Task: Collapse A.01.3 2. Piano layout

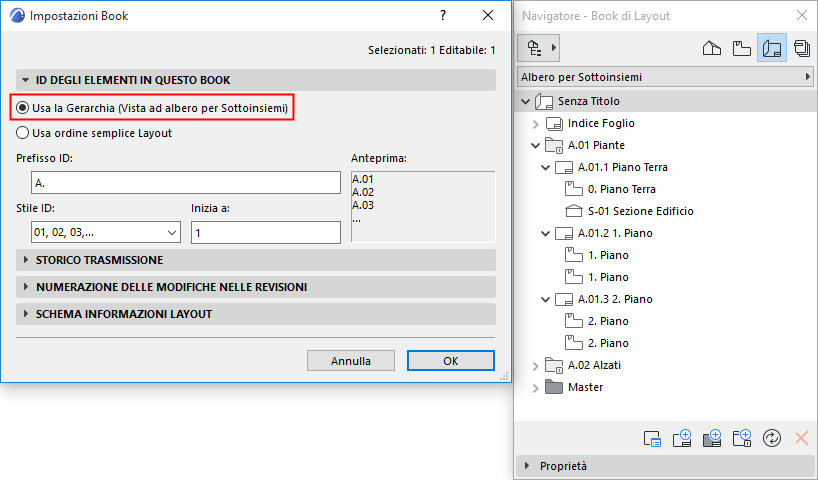Action: pyautogui.click(x=545, y=299)
